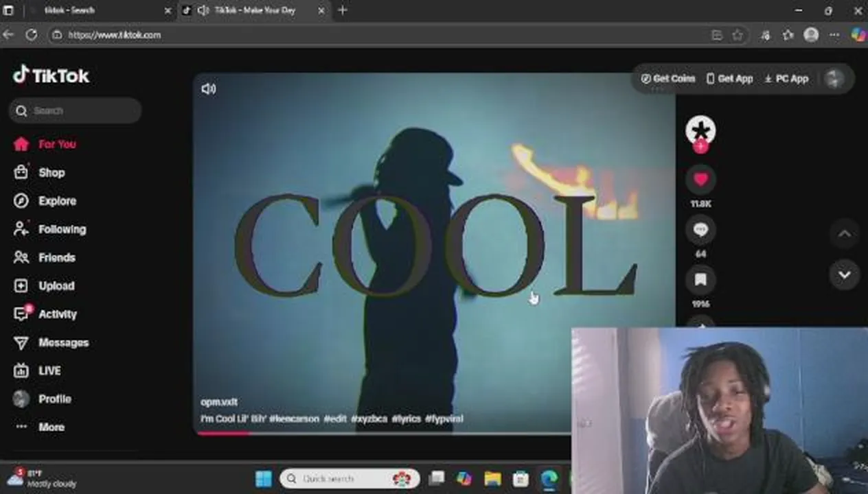Add this page to favorites star
868x494 pixels.
(738, 35)
